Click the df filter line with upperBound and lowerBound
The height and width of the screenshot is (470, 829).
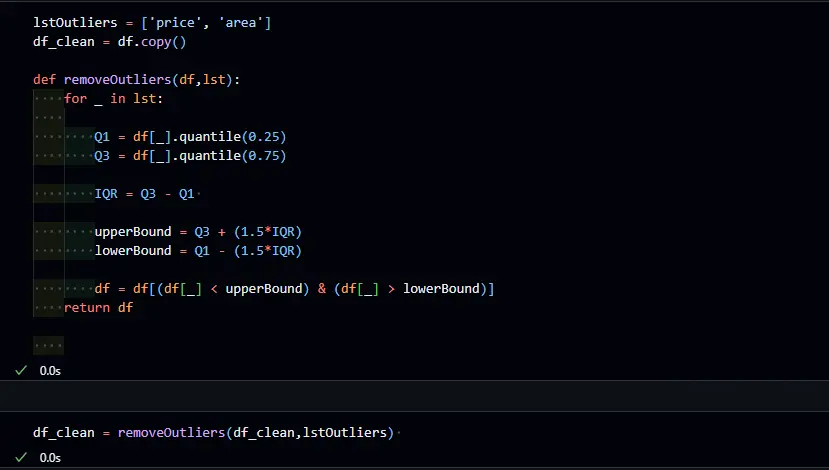point(294,289)
